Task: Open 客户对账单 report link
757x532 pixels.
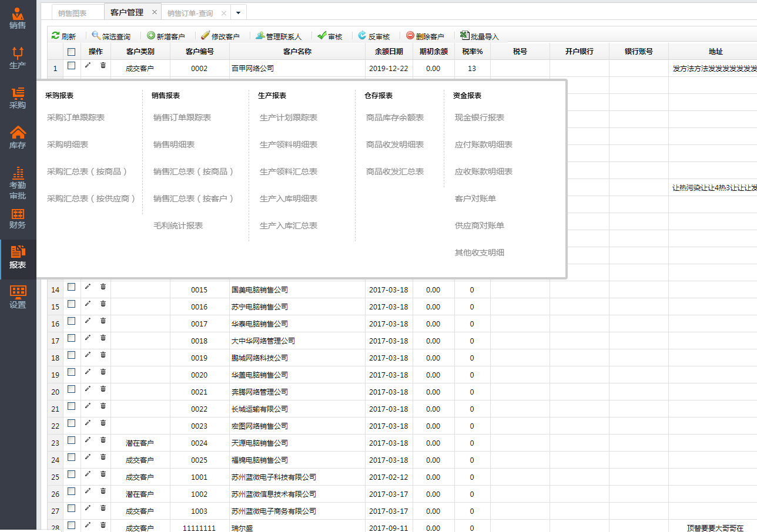Action: click(475, 198)
